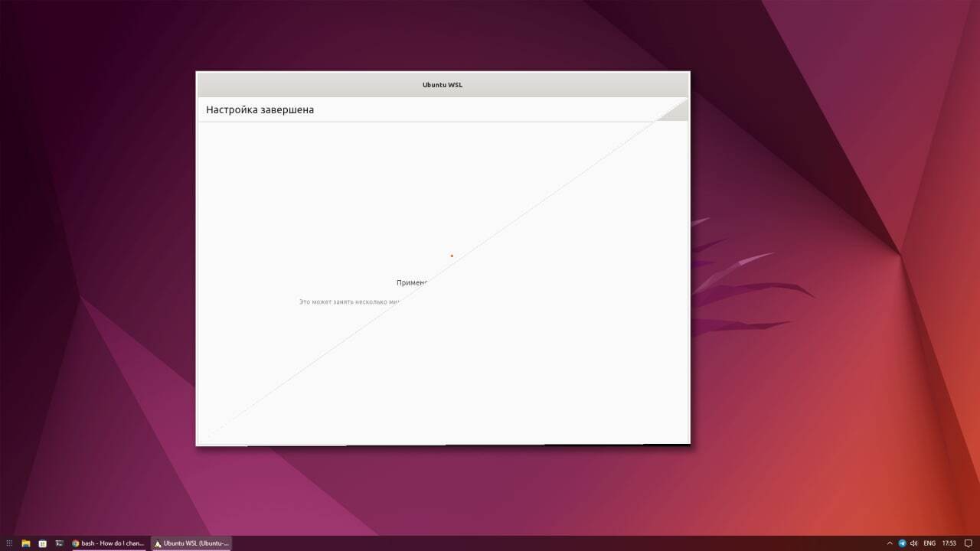
Task: Select the Ubuntu WSL taskbar button
Action: coord(191,543)
